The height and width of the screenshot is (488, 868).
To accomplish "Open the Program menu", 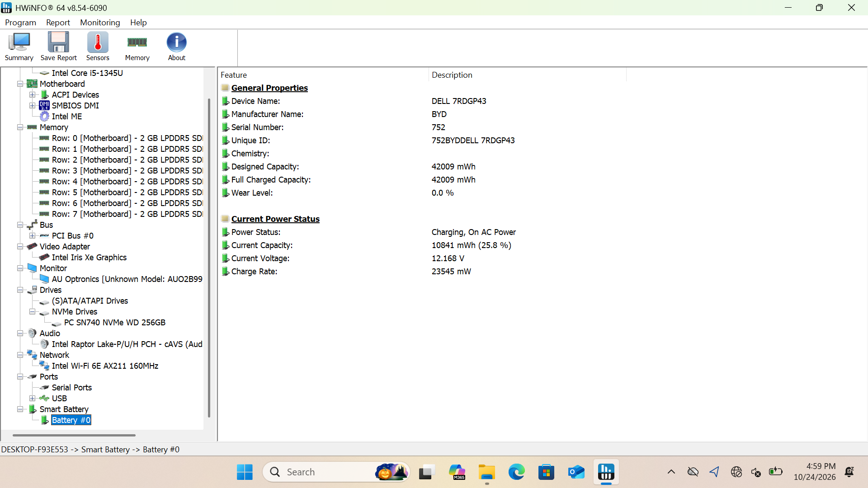I will click(x=20, y=23).
